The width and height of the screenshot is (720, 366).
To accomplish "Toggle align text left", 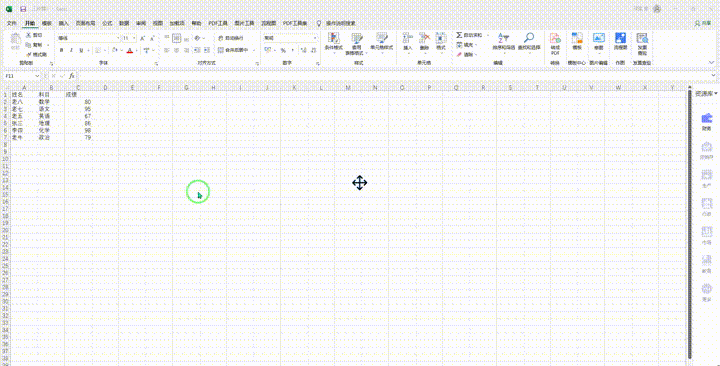I will [x=166, y=50].
